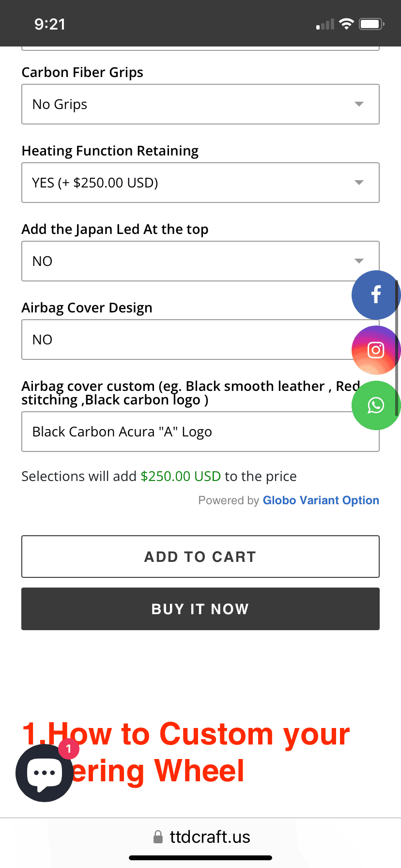This screenshot has width=401, height=868.
Task: Tap the Wi-Fi status icon
Action: (x=347, y=24)
